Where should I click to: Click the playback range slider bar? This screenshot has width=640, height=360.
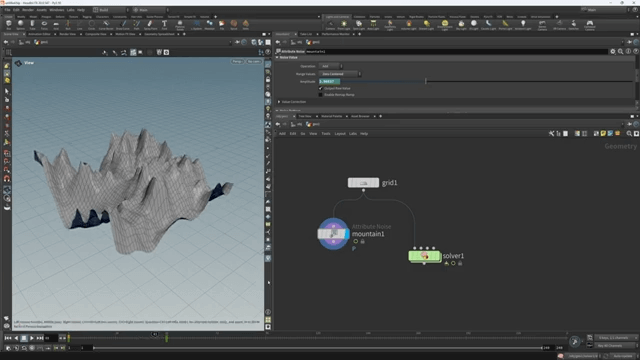[x=318, y=348]
